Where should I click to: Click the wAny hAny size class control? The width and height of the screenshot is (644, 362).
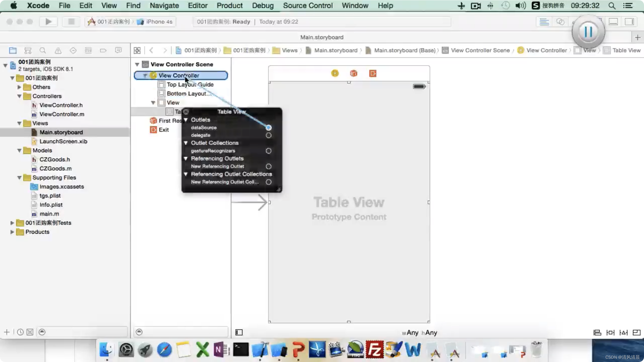point(419,333)
